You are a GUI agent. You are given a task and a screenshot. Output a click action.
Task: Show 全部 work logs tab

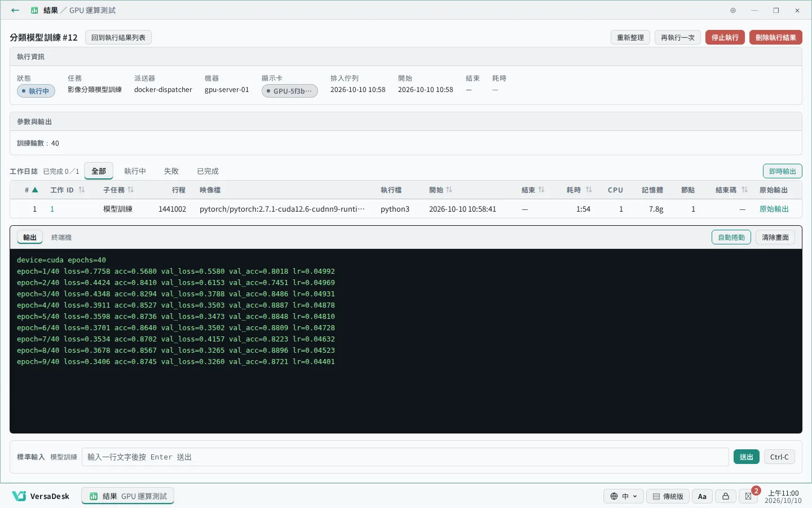pos(99,171)
